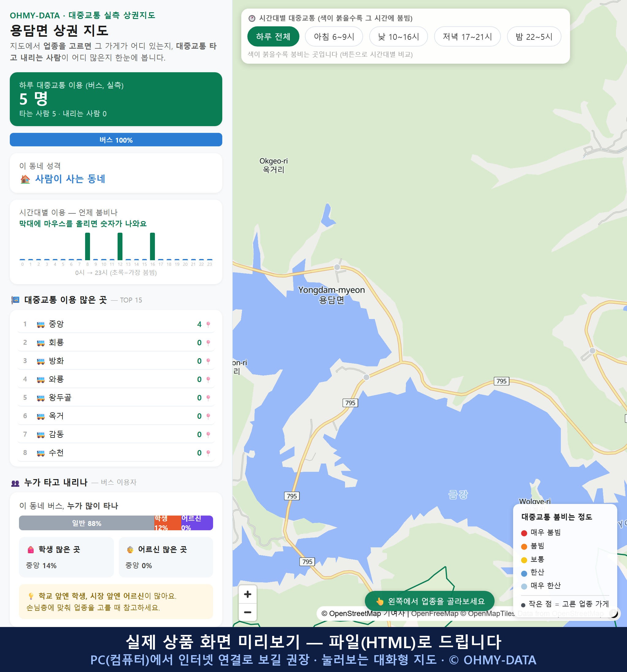Click the elder icon in 어르신 많은 곳
Screen dimensions: 627x672
click(130, 550)
